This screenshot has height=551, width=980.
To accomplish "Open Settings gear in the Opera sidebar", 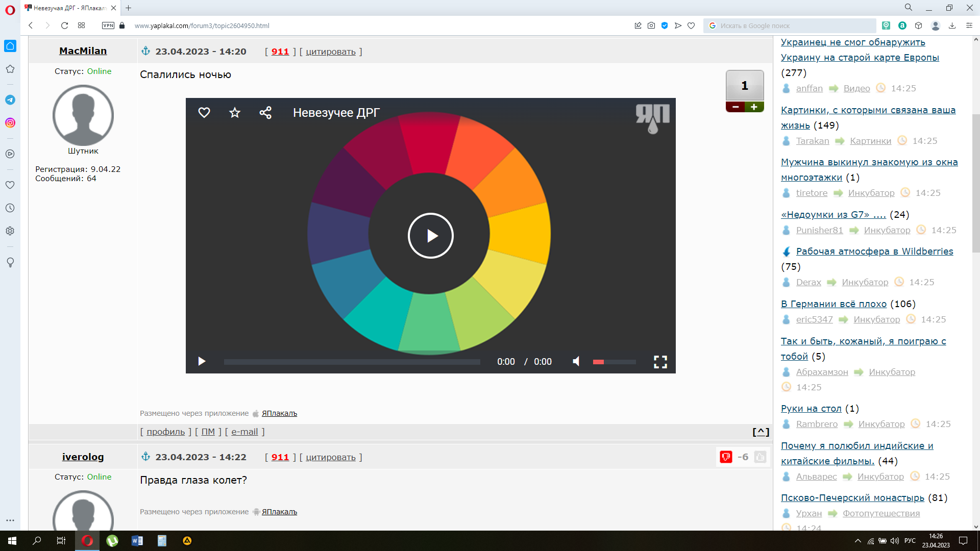I will tap(10, 231).
